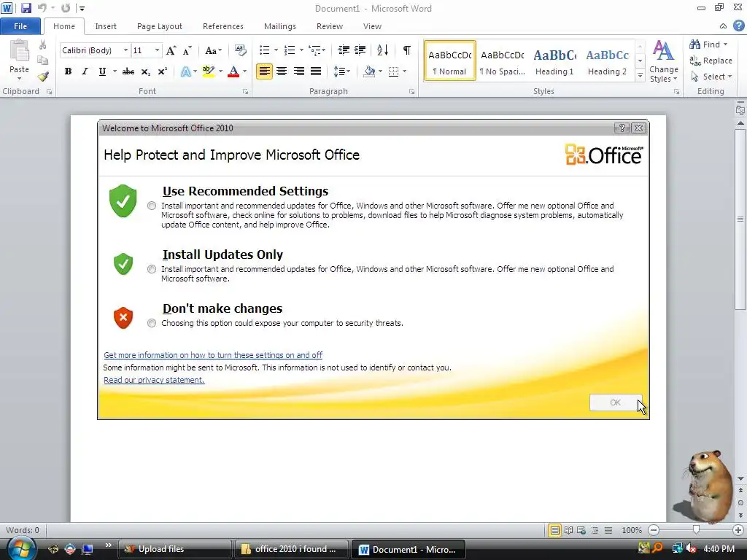Screen dimensions: 747x560
Task: Click the Word Help question mark icon
Action: point(738,26)
